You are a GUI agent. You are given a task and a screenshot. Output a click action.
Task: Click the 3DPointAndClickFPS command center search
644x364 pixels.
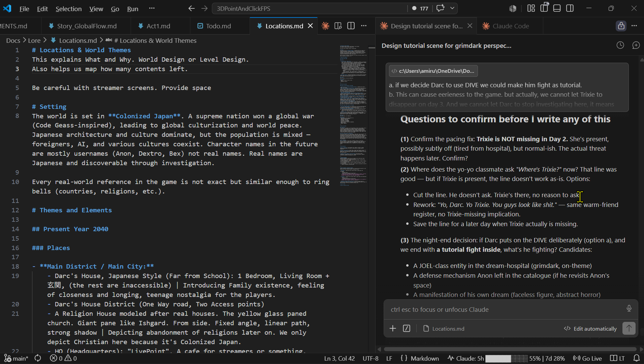click(309, 8)
